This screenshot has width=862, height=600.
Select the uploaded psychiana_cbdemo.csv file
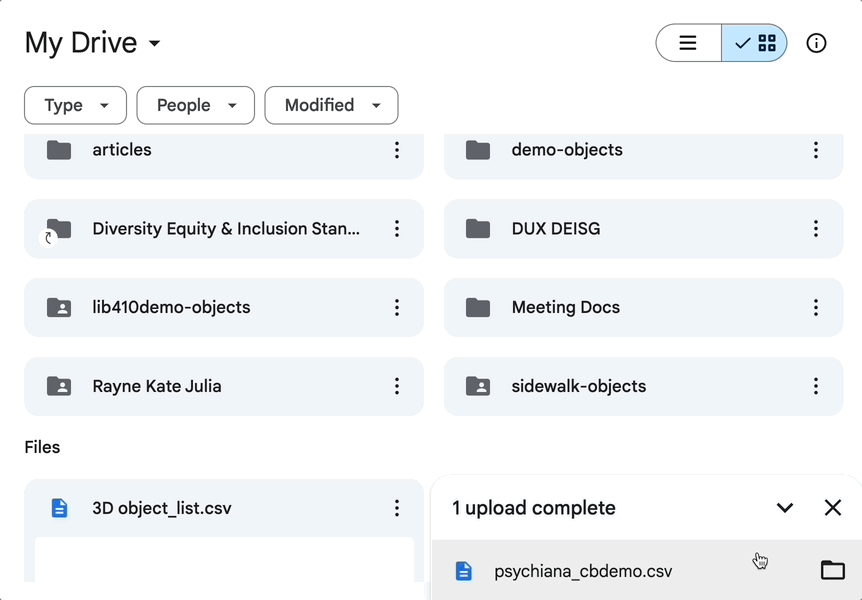tap(583, 572)
